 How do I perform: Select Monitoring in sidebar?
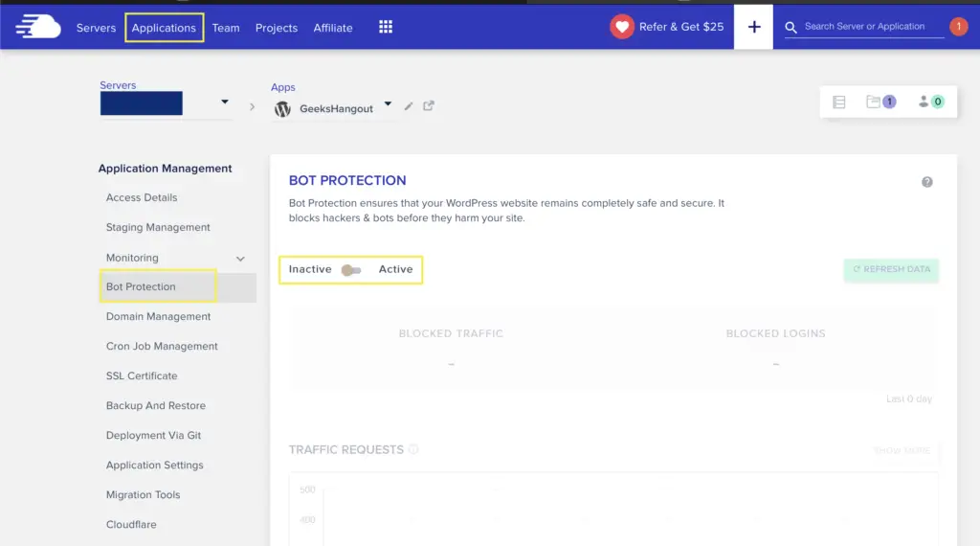click(x=132, y=258)
